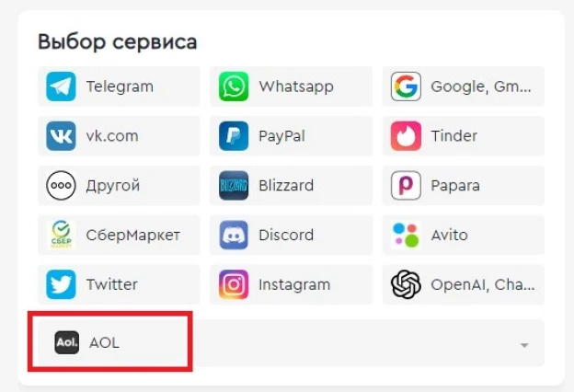Select the Telegram service icon

click(x=61, y=86)
